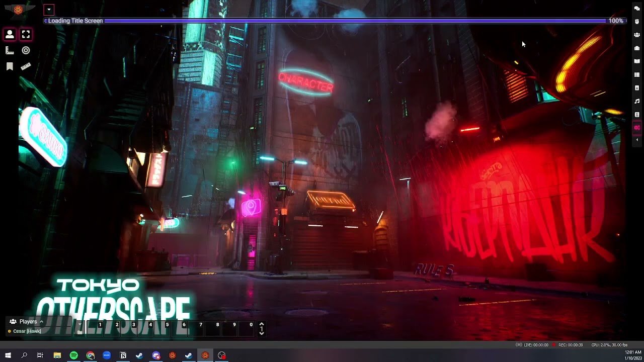The width and height of the screenshot is (644, 362).
Task: Collapse the sidebar with the arrow
Action: pyautogui.click(x=637, y=140)
